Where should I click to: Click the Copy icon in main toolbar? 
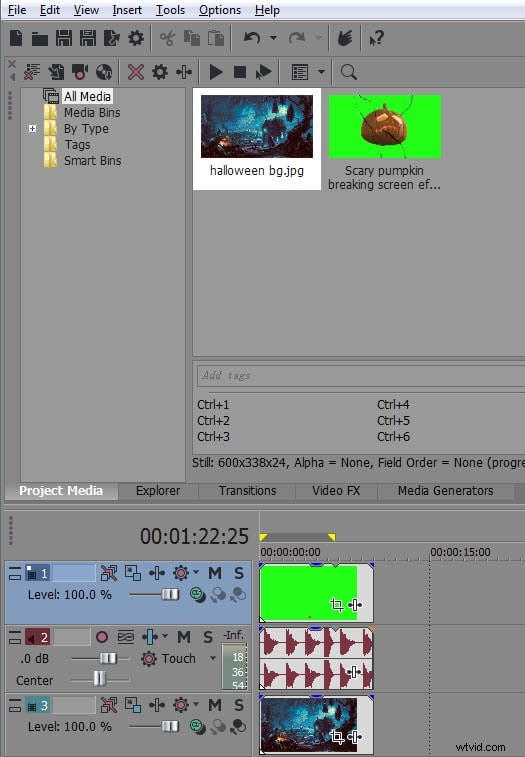pyautogui.click(x=192, y=38)
